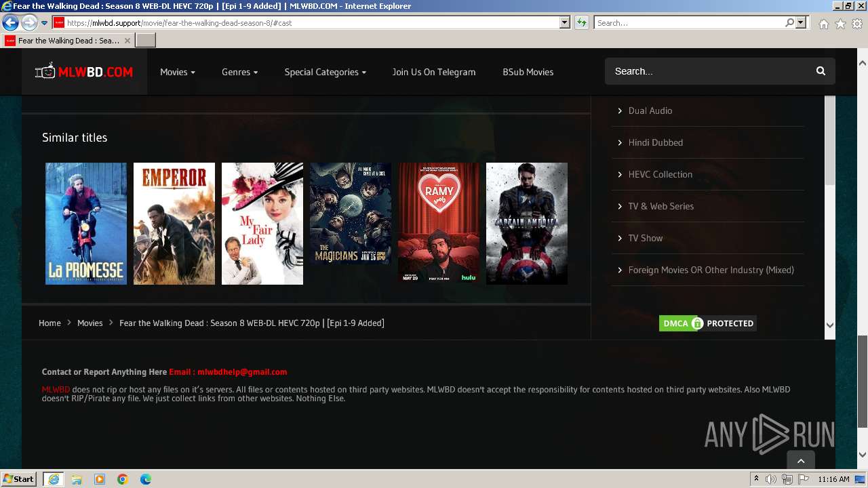Open the La Promesse poster
The height and width of the screenshot is (488, 868).
tap(86, 224)
